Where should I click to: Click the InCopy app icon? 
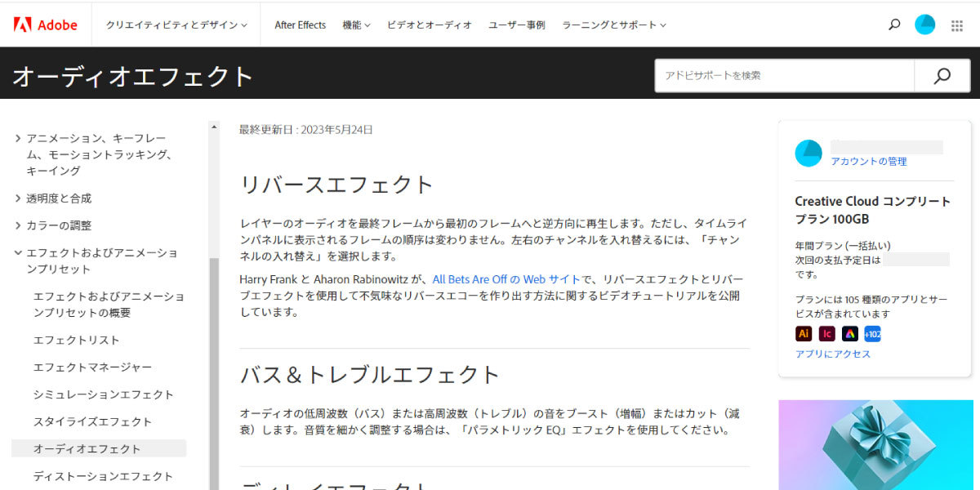pos(827,333)
